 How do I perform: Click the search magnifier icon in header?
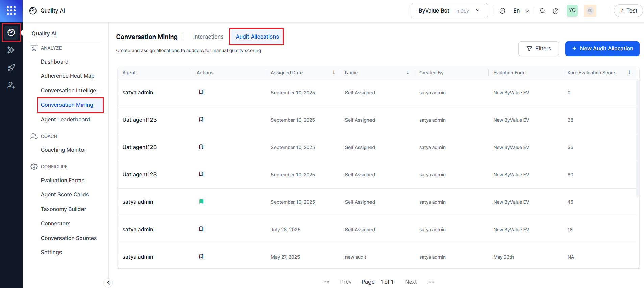pos(543,11)
